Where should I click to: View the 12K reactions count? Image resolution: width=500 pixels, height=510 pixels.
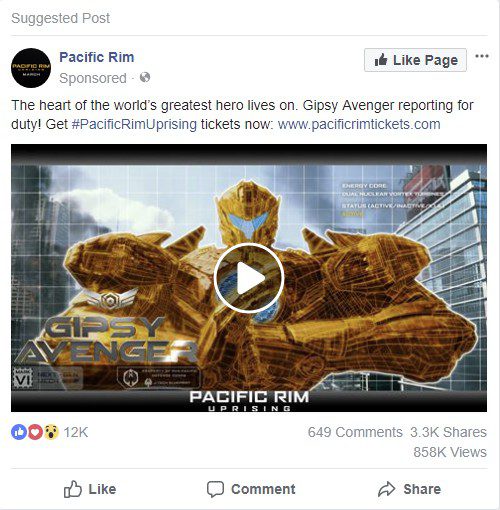tap(76, 432)
